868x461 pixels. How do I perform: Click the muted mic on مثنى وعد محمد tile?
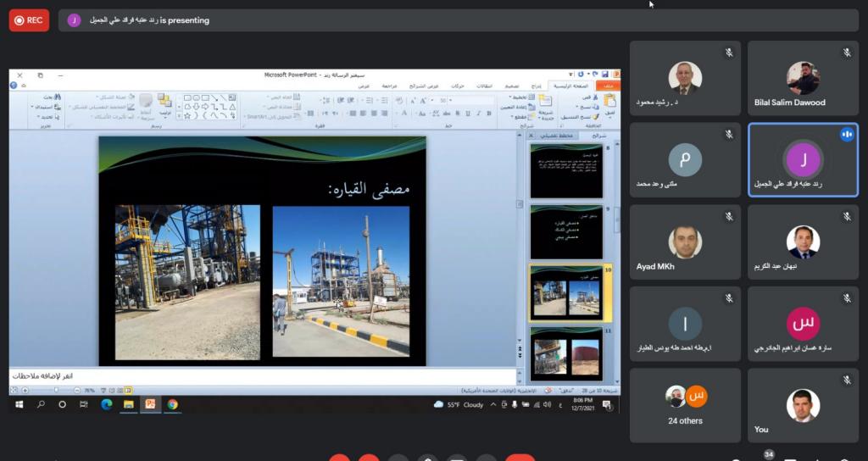728,135
